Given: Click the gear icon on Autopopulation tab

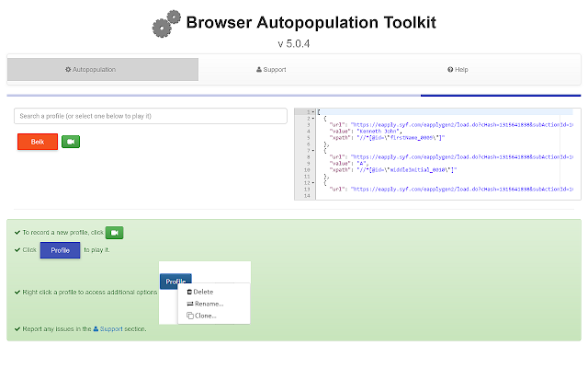Looking at the screenshot, I should coord(68,70).
